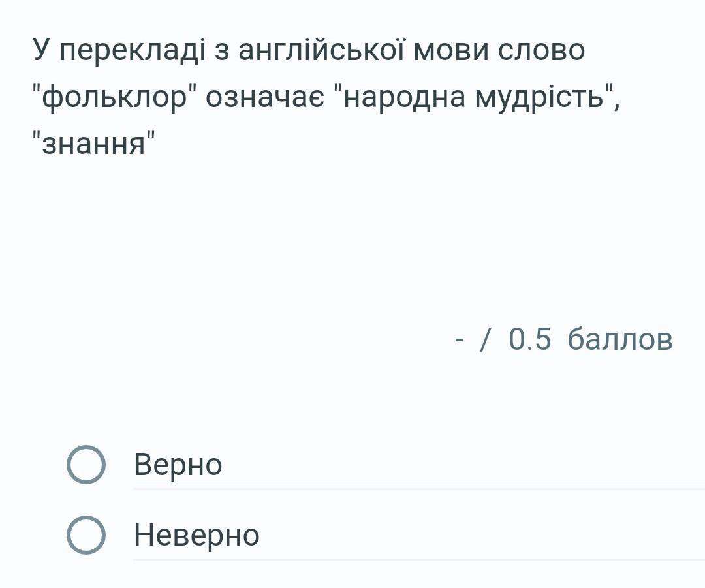Click the "Верно" answer label text

pos(178,465)
